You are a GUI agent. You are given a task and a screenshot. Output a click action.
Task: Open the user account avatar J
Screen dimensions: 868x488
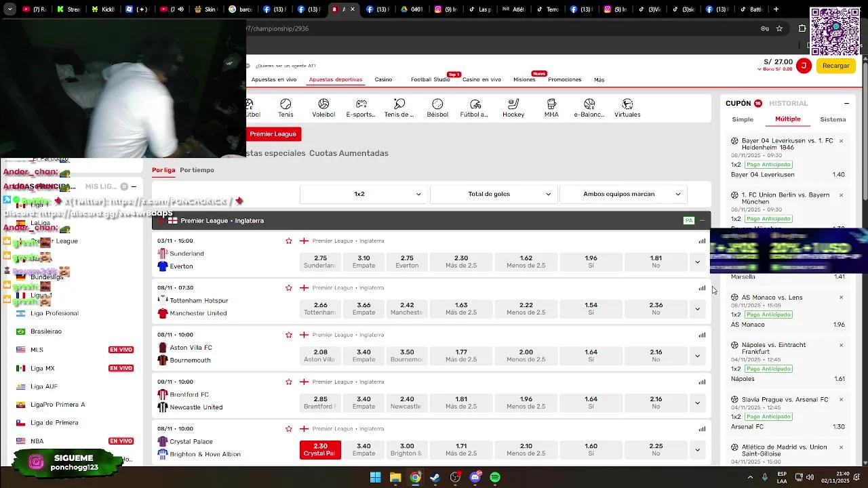(804, 66)
